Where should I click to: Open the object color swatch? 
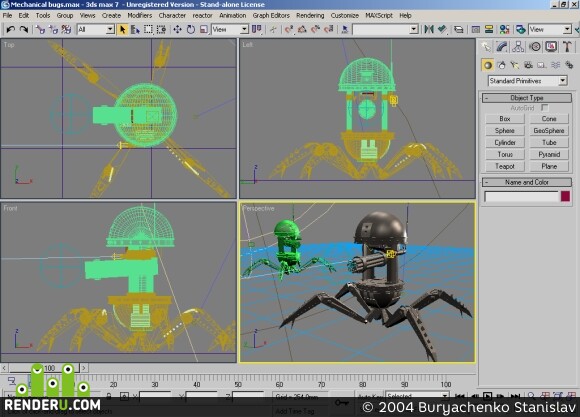565,196
